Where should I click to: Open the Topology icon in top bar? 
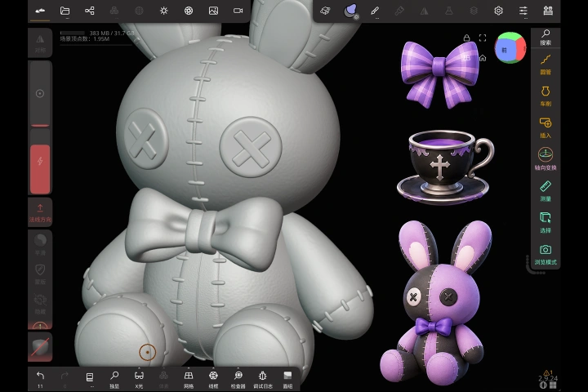(x=325, y=11)
